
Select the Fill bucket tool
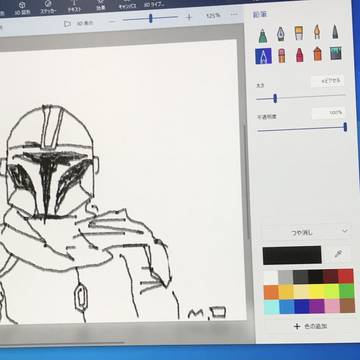click(x=336, y=53)
